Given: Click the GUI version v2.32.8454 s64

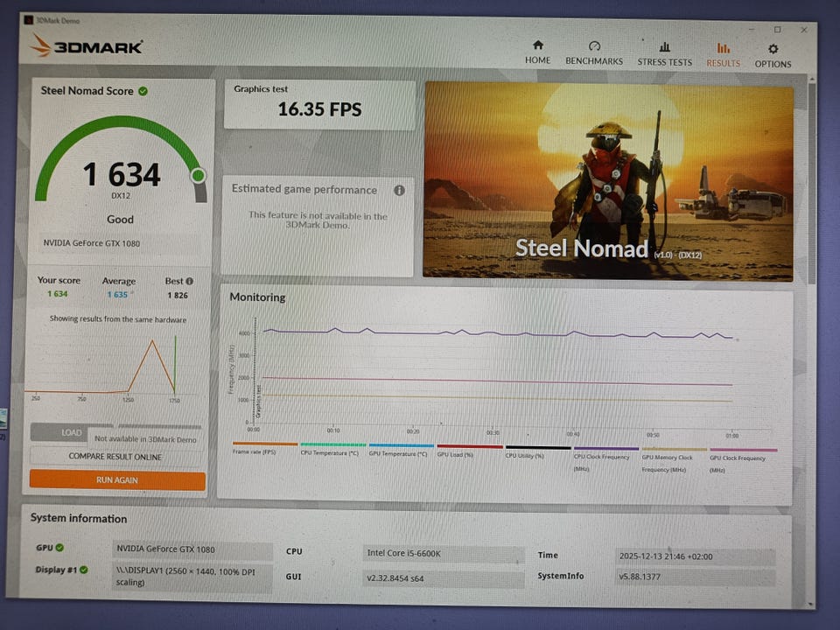Looking at the screenshot, I should pyautogui.click(x=443, y=578).
